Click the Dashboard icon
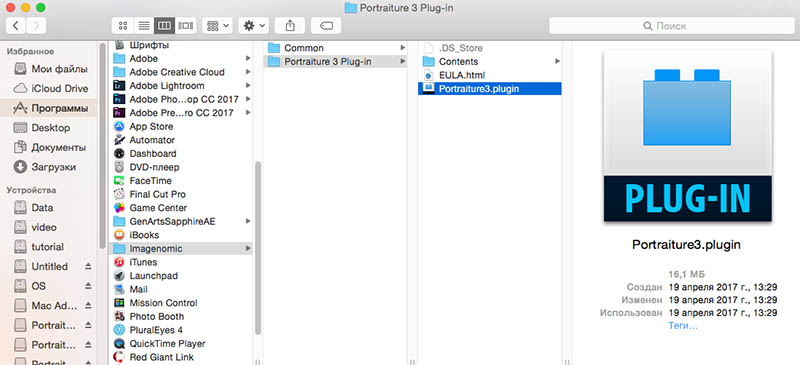 [x=119, y=154]
